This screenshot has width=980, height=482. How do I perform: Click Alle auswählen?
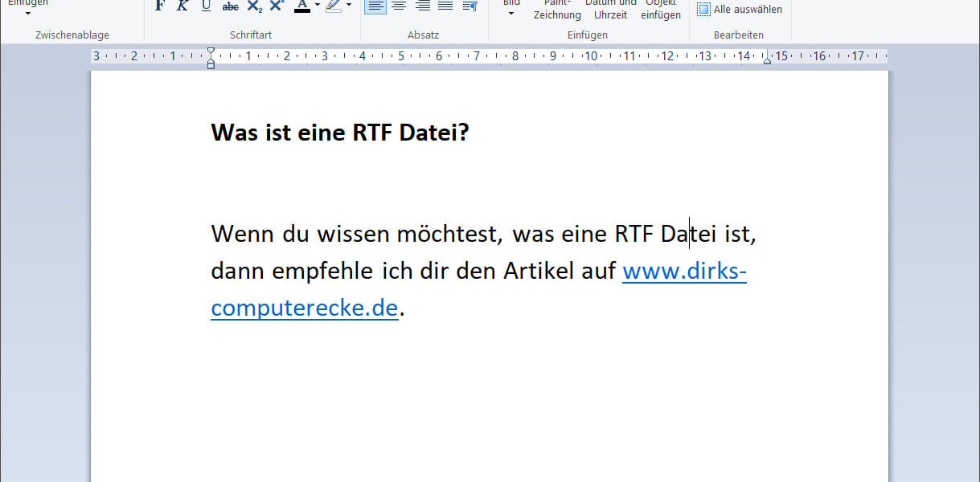tap(740, 10)
